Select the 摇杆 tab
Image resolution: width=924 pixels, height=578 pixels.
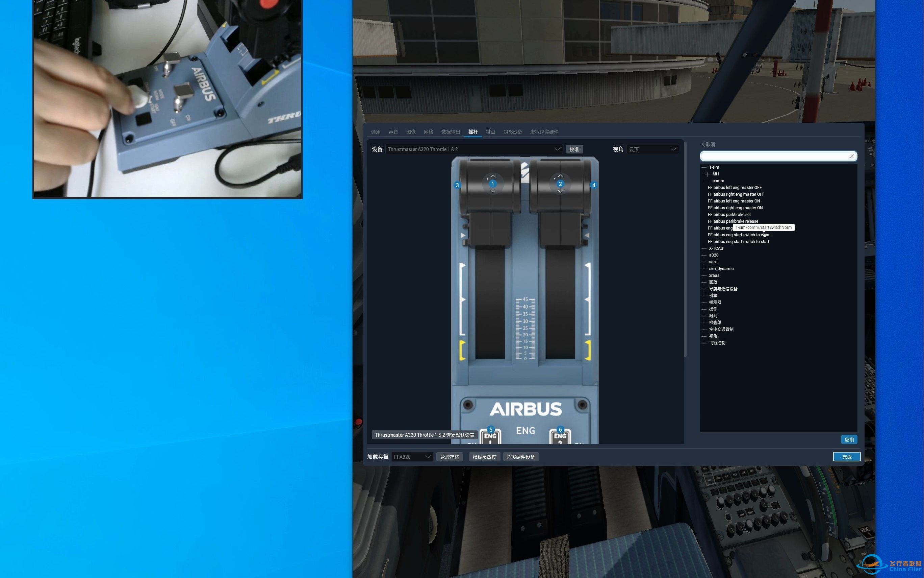tap(473, 132)
